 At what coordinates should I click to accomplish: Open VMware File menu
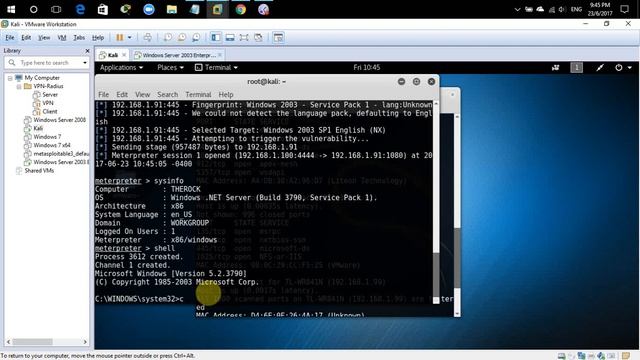9,38
